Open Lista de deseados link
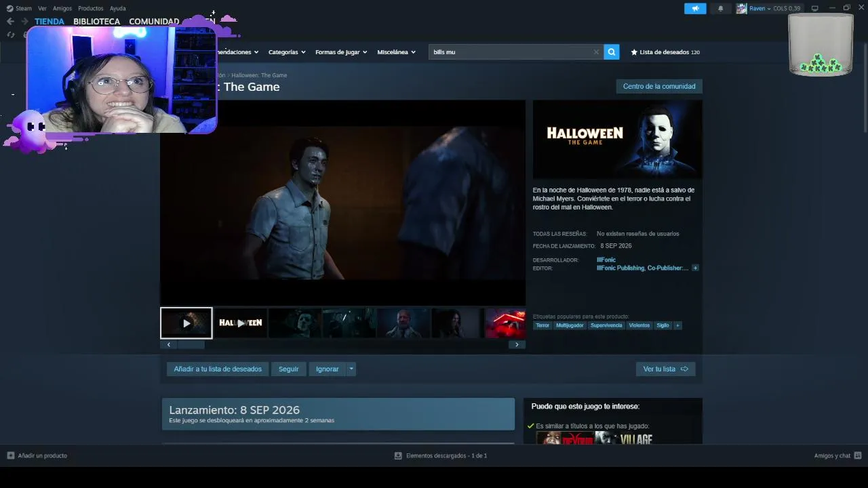Image resolution: width=868 pixels, height=488 pixels. point(665,52)
